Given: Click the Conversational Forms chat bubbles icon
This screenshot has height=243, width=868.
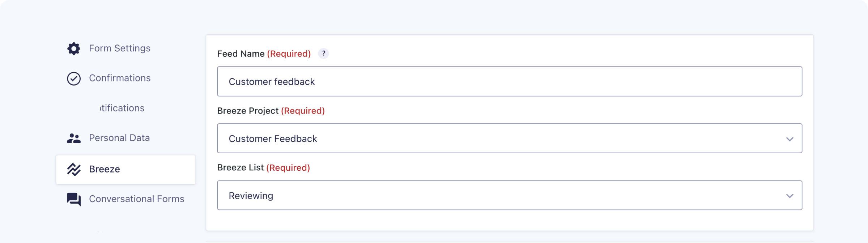Looking at the screenshot, I should (x=74, y=199).
